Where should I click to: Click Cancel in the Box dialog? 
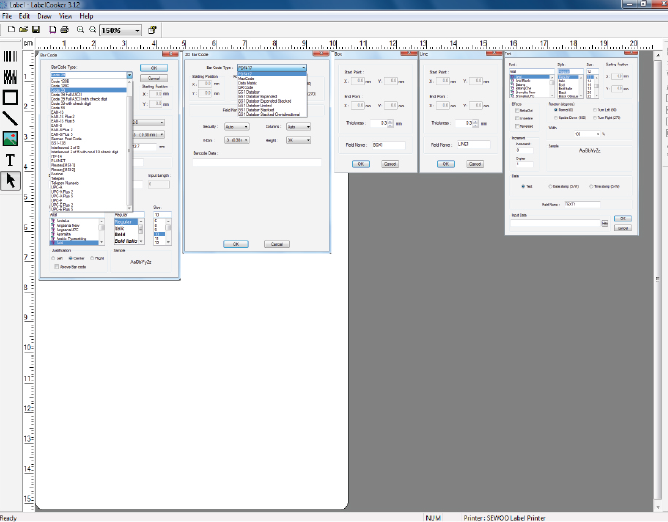click(x=390, y=164)
